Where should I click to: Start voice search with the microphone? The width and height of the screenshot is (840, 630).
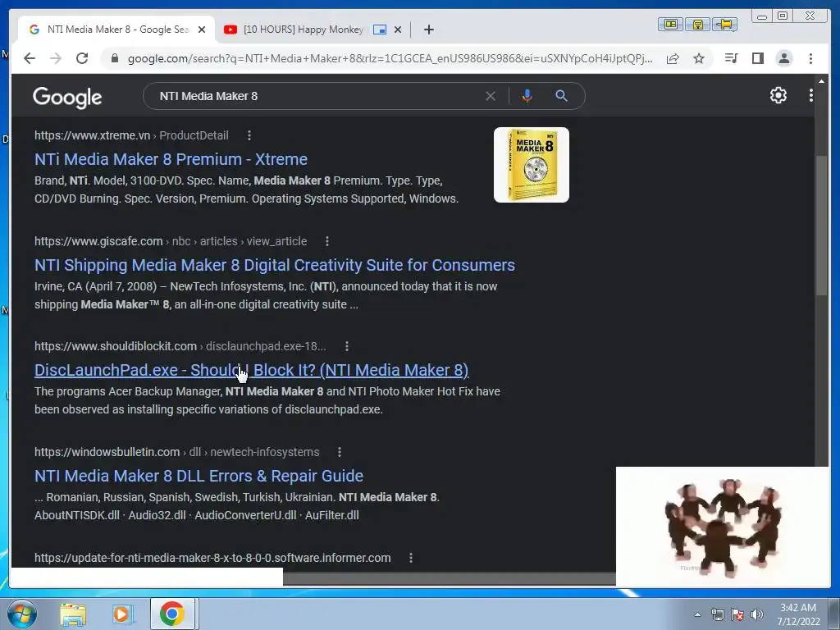[x=527, y=96]
